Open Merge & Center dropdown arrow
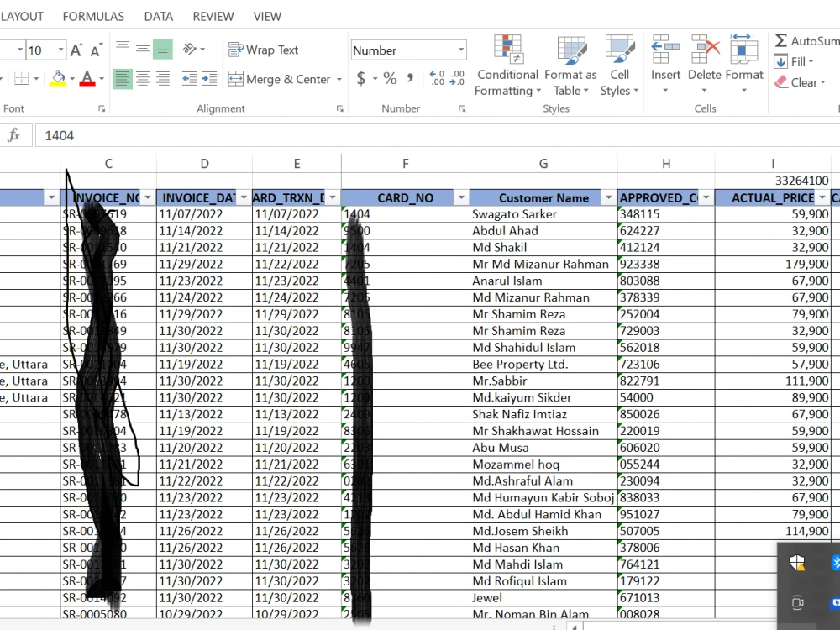 (339, 79)
